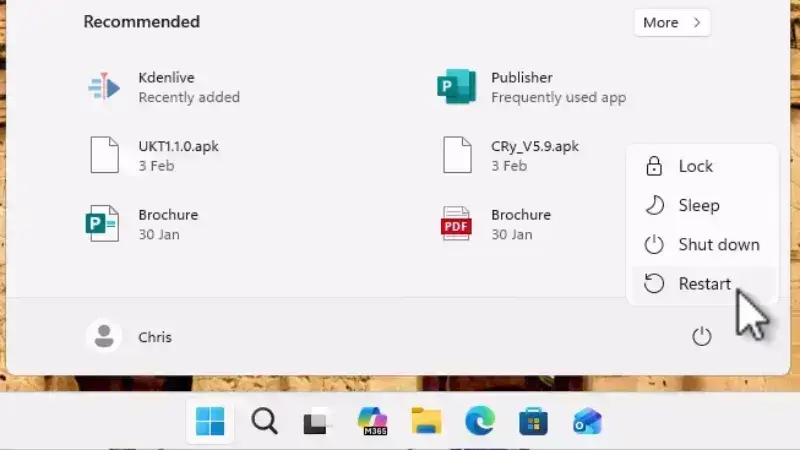Click the Recommended heading

(x=142, y=22)
